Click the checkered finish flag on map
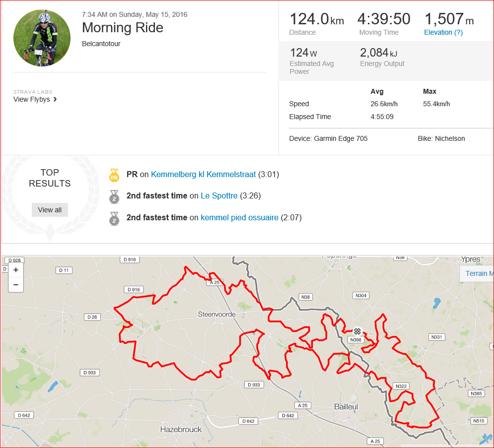Image resolution: width=494 pixels, height=448 pixels. click(357, 331)
